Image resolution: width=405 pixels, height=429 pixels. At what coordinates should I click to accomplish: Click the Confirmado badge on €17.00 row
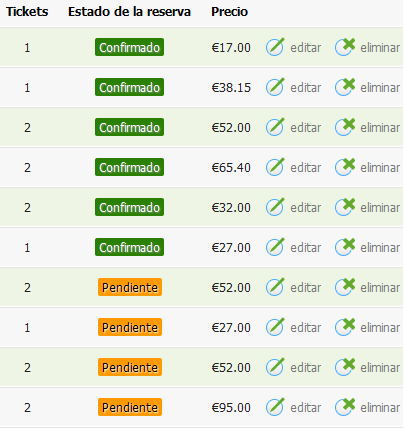pos(129,47)
